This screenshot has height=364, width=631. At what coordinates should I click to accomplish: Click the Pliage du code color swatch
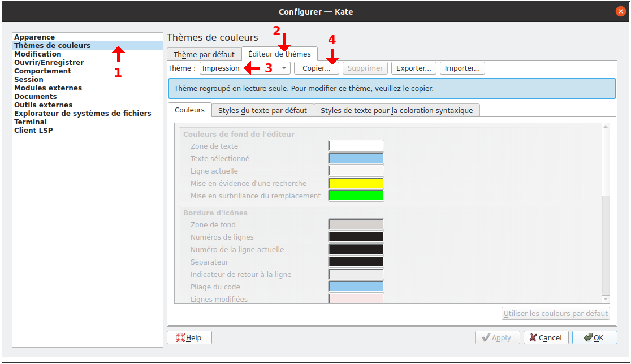(356, 287)
